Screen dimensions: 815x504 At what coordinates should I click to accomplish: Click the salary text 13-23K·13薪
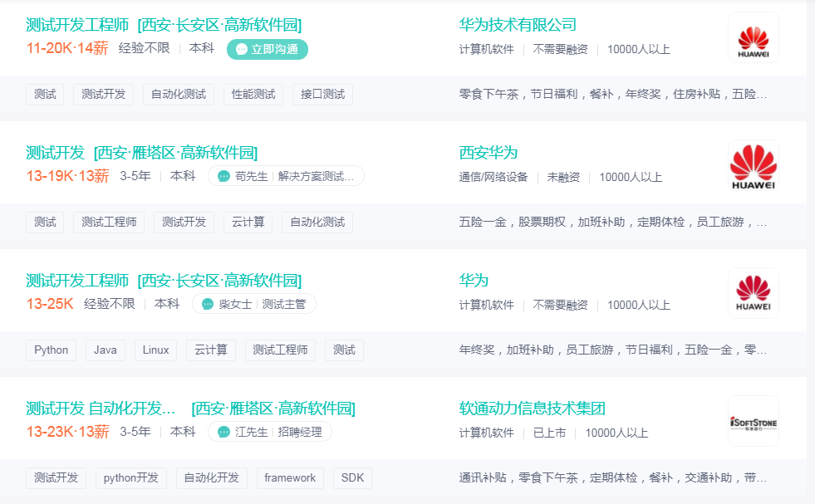pyautogui.click(x=67, y=432)
